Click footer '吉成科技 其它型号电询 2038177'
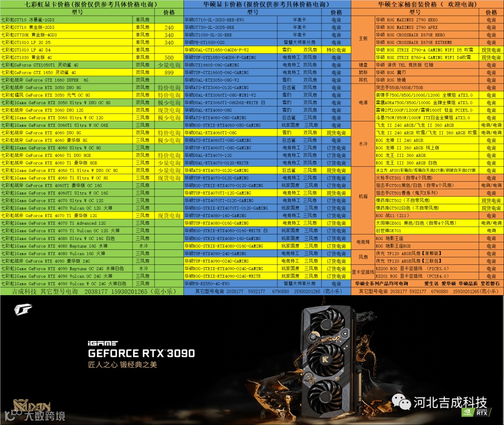The image size is (504, 425). pyautogui.click(x=94, y=291)
